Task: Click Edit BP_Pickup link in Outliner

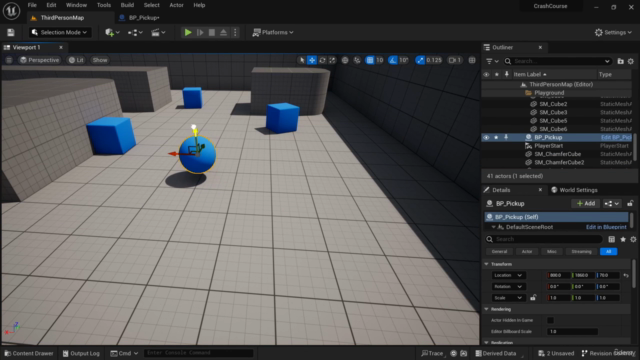Action: (x=616, y=138)
